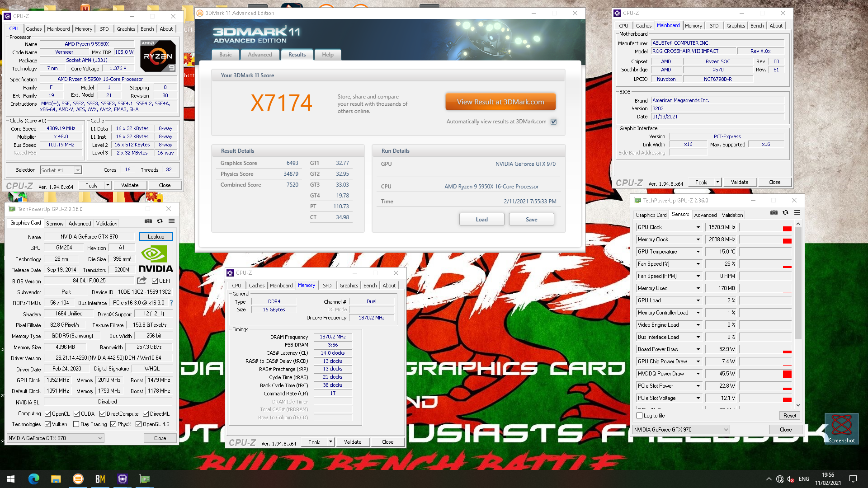This screenshot has height=488, width=868.
Task: Click GPU Clock sensor graph
Action: [x=766, y=227]
